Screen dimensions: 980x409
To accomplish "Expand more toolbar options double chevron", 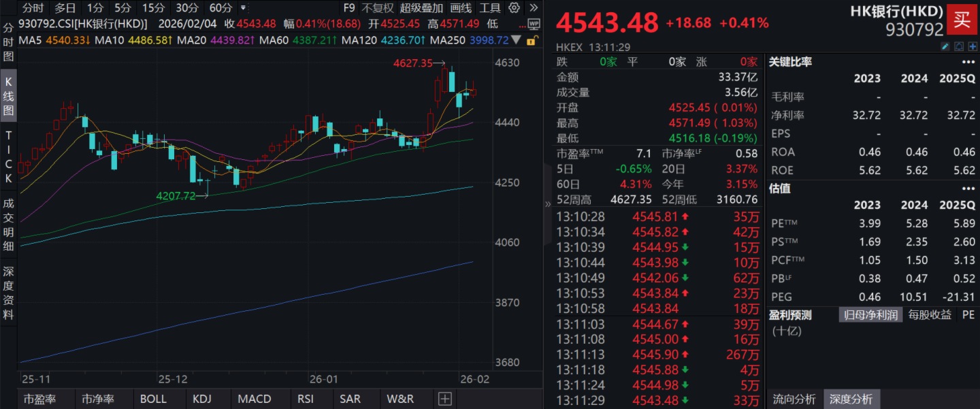I will point(534,8).
